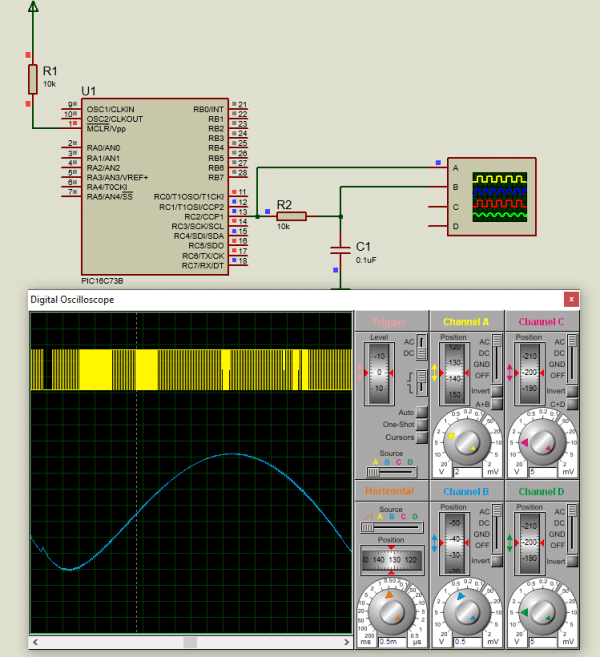Toggle the Trigger Auto button
The width and height of the screenshot is (600, 657).
tap(422, 412)
